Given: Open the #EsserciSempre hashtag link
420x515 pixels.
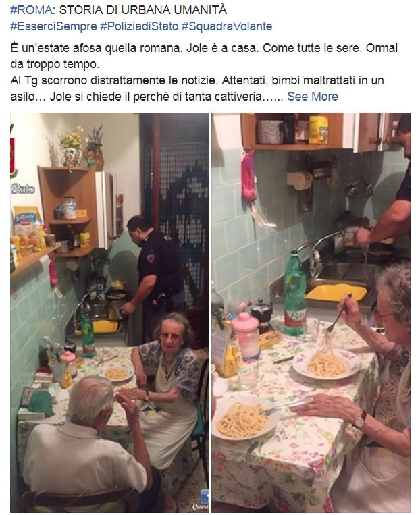Looking at the screenshot, I should 53,26.
